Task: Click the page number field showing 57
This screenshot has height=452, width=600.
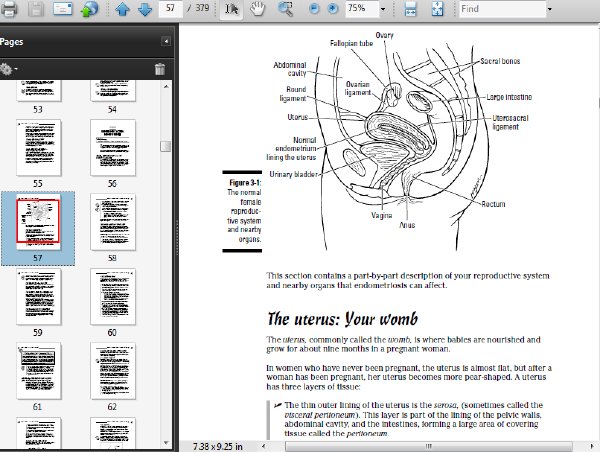Action: [x=170, y=8]
